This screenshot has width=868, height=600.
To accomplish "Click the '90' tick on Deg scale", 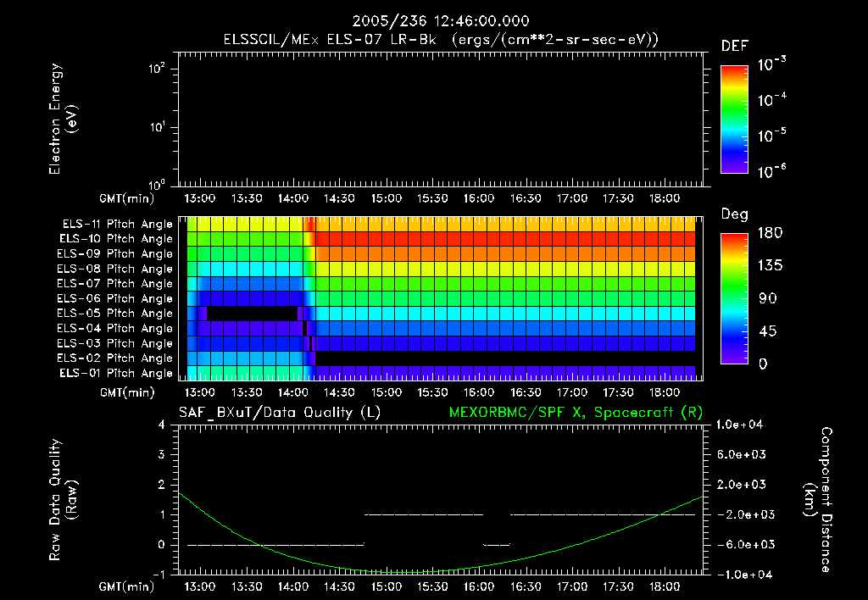I will (768, 298).
